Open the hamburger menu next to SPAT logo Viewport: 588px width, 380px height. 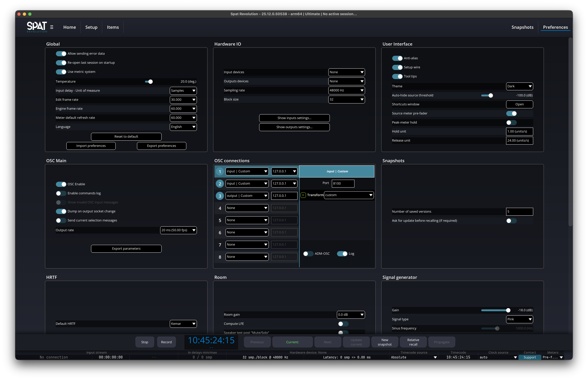click(x=52, y=27)
